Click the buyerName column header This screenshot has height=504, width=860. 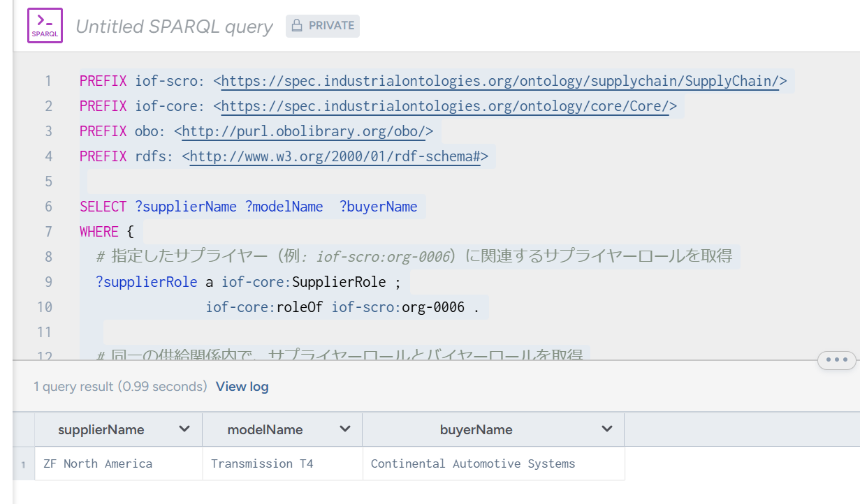(494, 429)
